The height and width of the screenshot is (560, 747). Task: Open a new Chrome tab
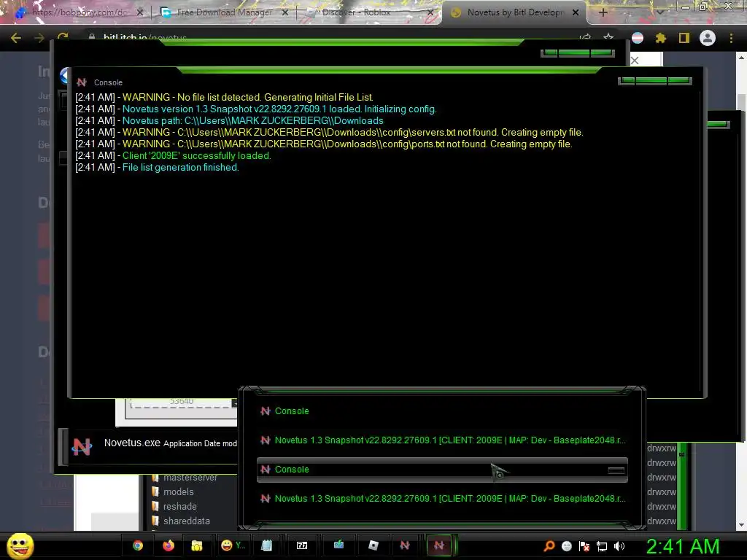[603, 12]
